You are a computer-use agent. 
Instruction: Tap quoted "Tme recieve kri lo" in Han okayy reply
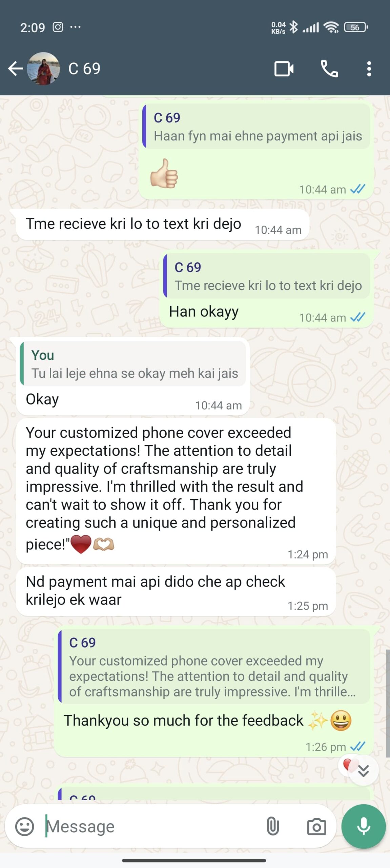[x=267, y=276]
